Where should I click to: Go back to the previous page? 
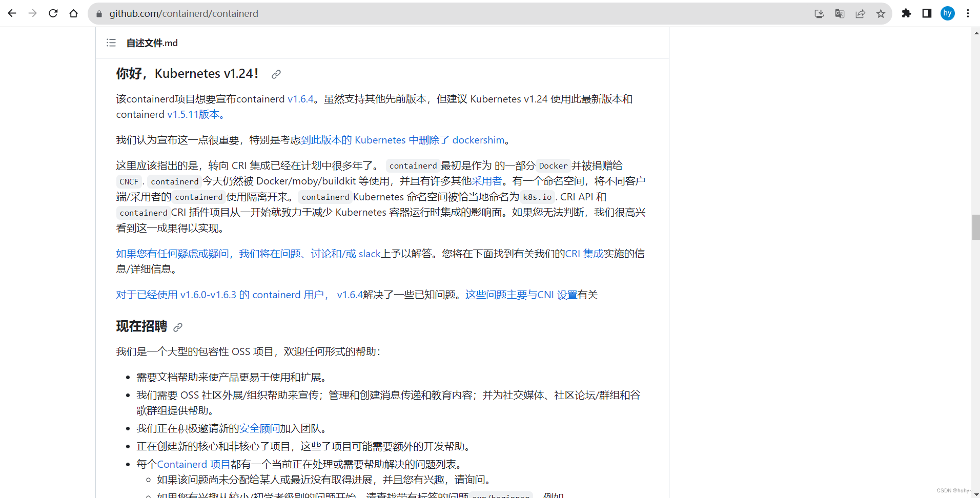click(x=12, y=13)
